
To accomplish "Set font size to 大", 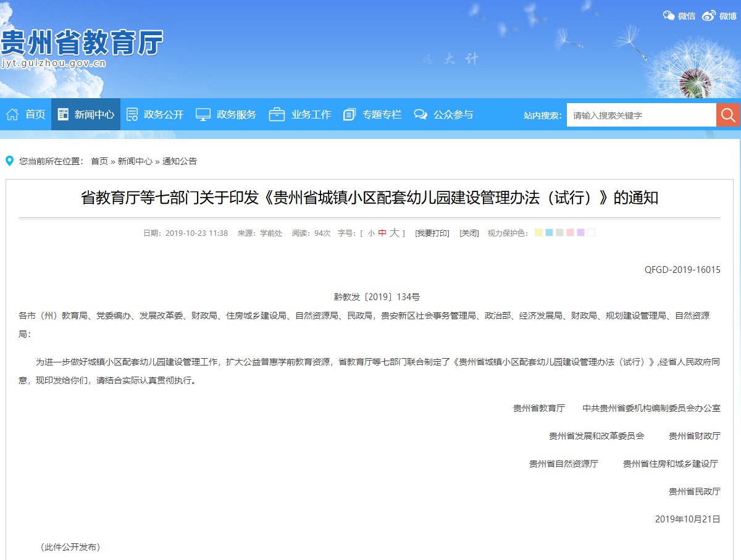I will pyautogui.click(x=394, y=233).
